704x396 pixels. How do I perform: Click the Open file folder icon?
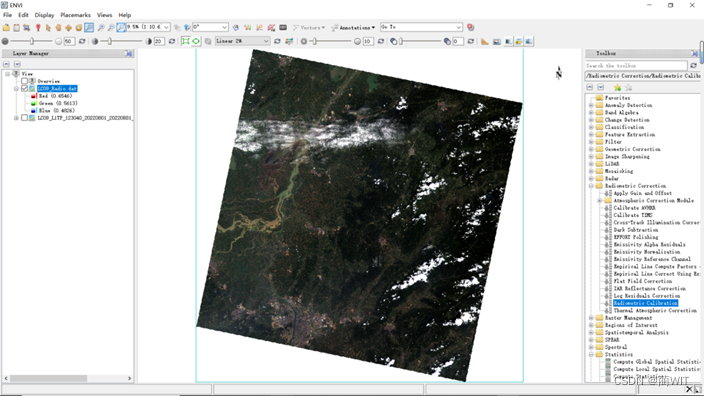click(6, 27)
